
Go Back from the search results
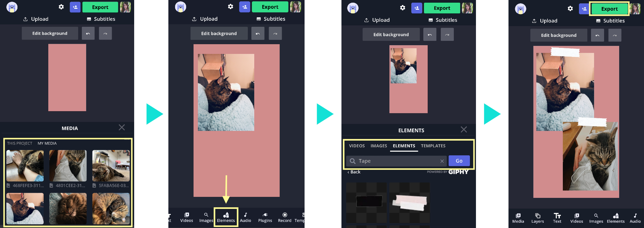tap(354, 172)
